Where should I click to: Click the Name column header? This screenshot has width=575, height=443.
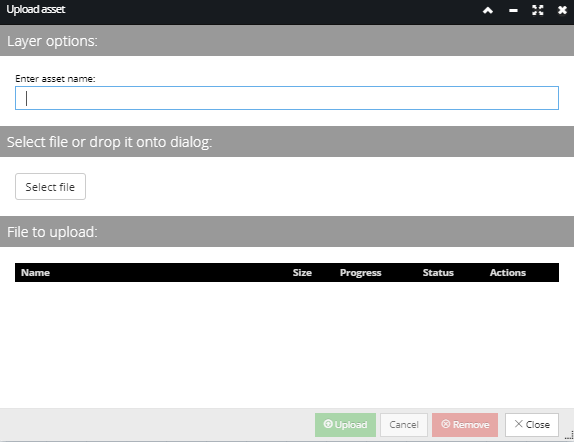(x=35, y=272)
